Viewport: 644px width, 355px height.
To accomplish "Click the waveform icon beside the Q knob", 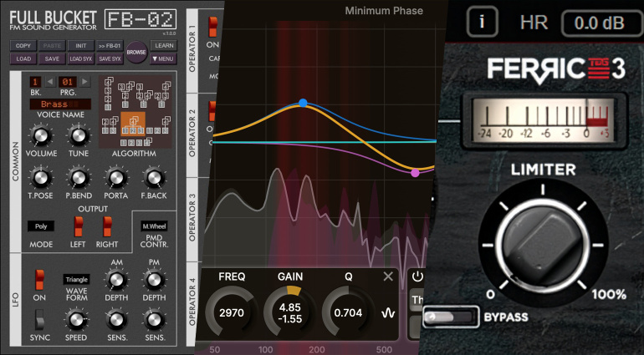I will click(388, 313).
